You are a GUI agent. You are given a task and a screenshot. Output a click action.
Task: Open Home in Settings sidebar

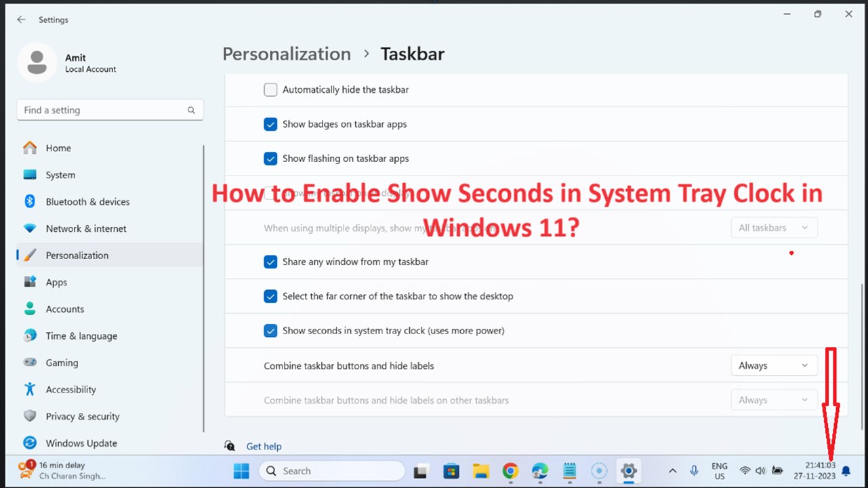click(x=109, y=148)
